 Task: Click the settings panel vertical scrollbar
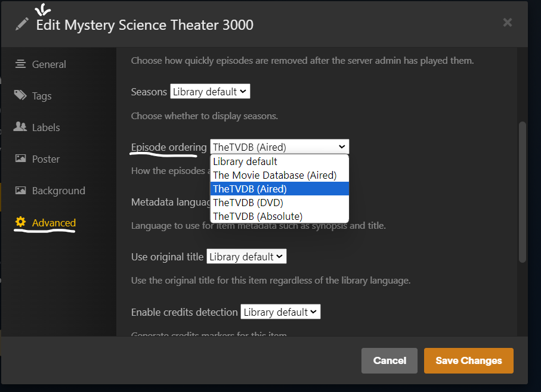pos(523,191)
